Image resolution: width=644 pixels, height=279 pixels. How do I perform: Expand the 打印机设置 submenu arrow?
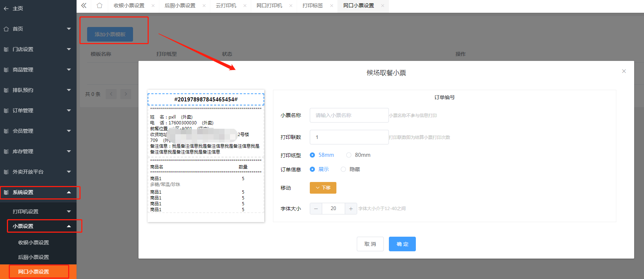pos(69,212)
